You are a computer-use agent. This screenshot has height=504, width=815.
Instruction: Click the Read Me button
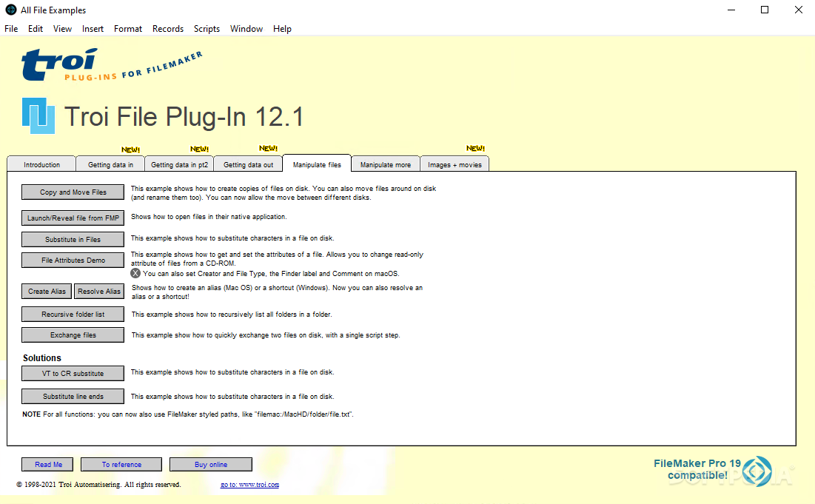(x=47, y=465)
